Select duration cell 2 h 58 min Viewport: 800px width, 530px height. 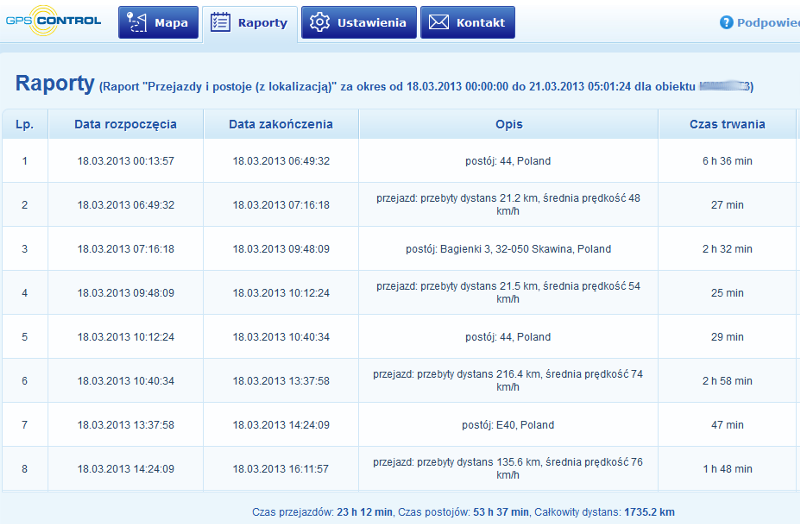point(727,381)
